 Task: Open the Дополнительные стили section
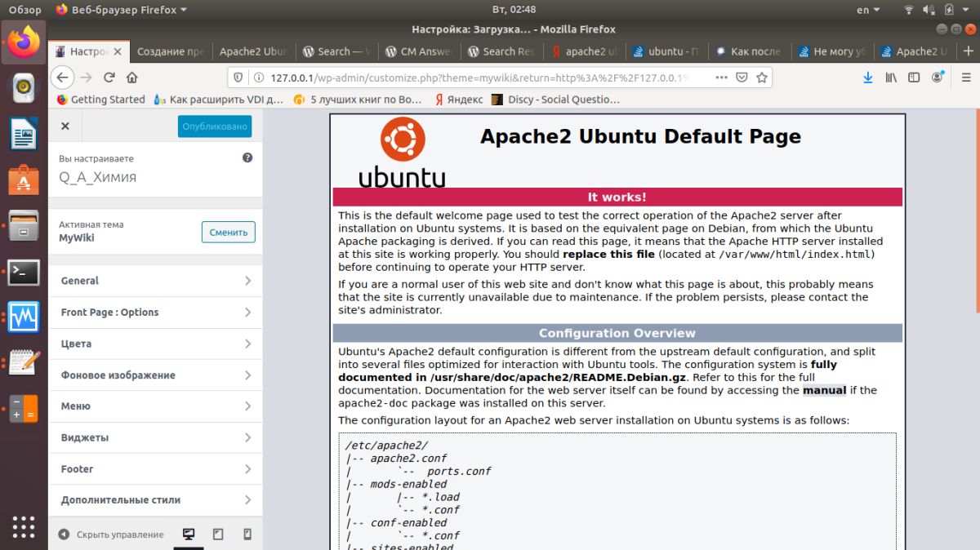click(155, 500)
